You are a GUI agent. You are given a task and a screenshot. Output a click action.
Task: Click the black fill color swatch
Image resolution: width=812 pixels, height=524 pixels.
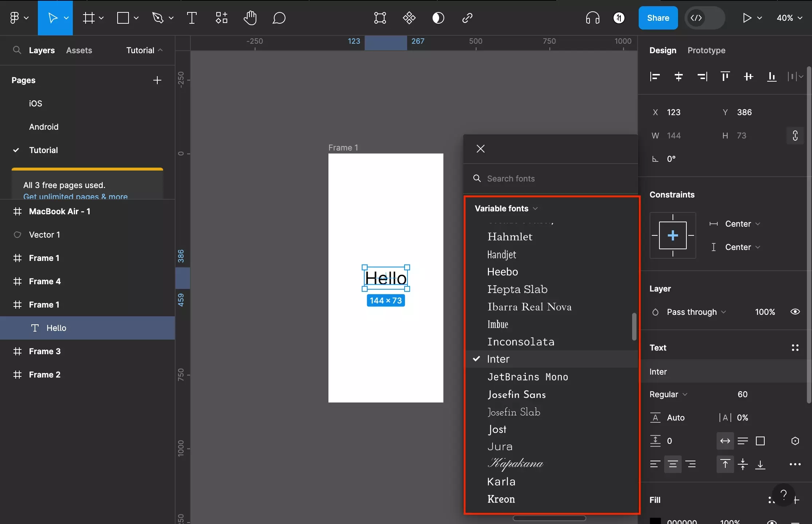[x=655, y=521]
